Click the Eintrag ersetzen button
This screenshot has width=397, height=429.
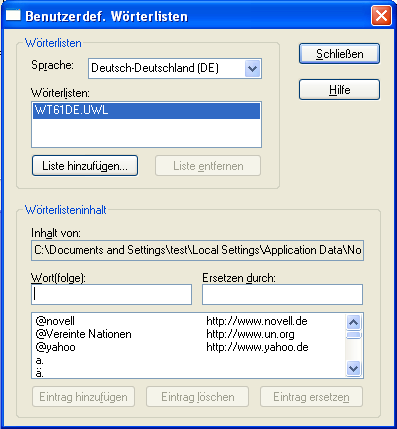pos(311,397)
